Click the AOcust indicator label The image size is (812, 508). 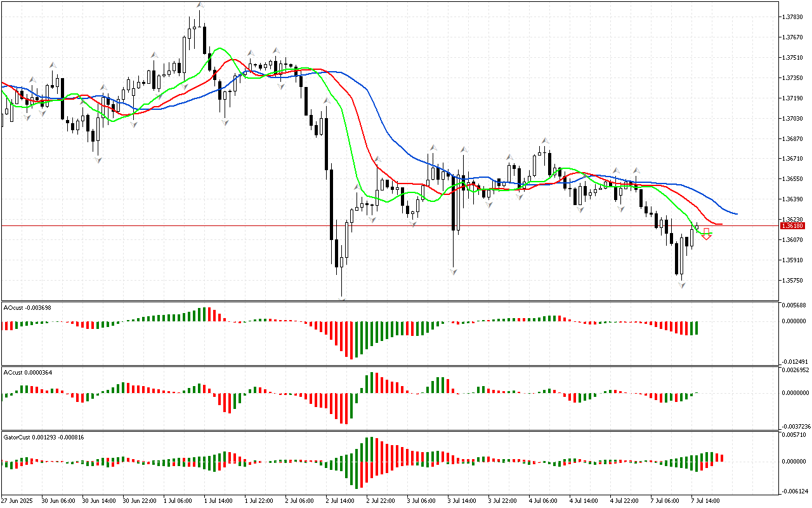click(27, 307)
